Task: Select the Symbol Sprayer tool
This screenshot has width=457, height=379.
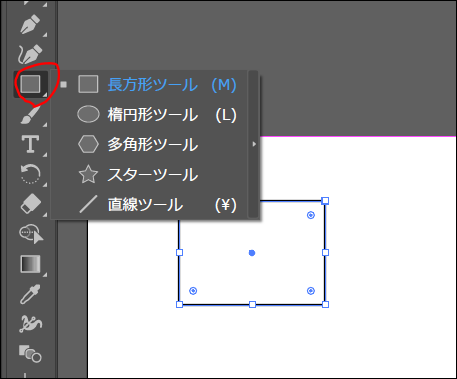Action: point(30,323)
